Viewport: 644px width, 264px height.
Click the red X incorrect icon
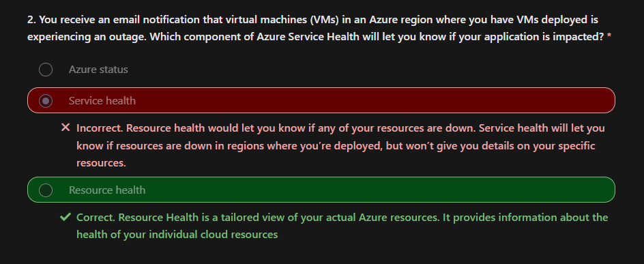tap(65, 128)
